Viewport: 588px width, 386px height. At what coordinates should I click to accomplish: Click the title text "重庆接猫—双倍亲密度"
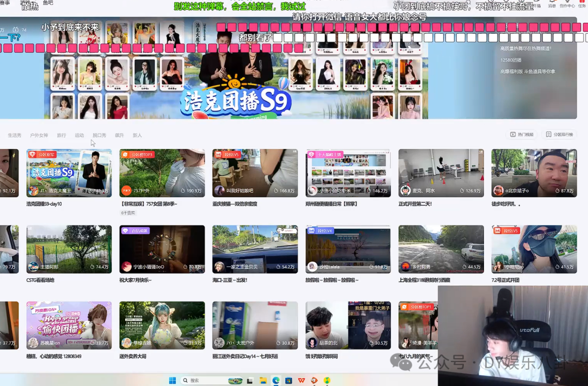(235, 204)
